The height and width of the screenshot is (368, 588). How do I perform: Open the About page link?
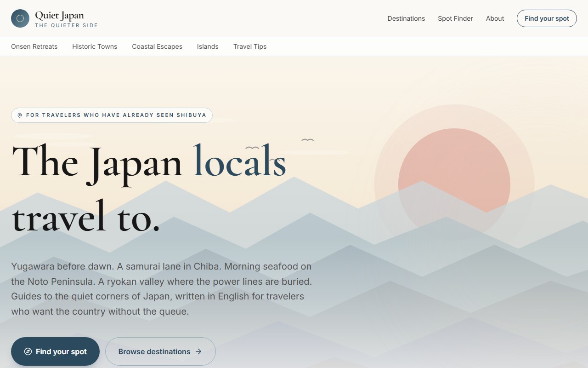(495, 18)
